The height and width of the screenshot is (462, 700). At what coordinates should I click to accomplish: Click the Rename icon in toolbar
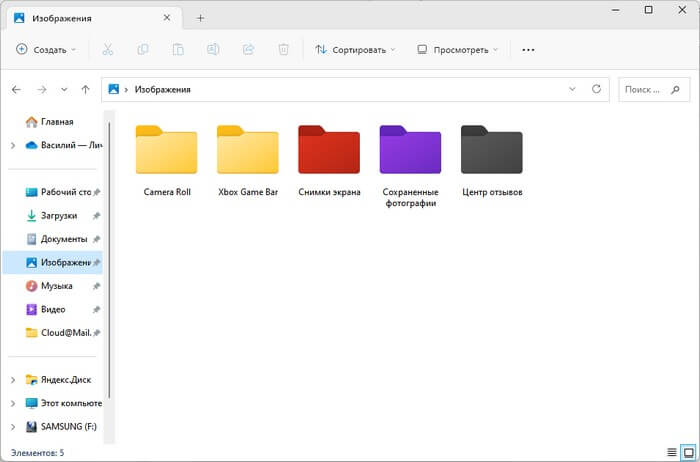tap(213, 49)
